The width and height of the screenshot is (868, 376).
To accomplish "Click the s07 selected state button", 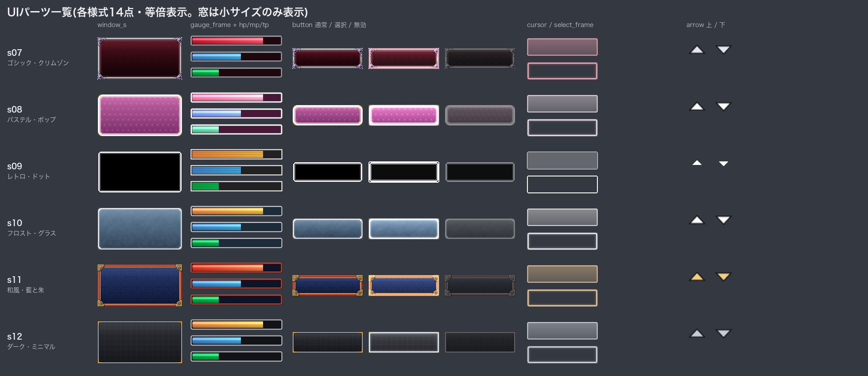I will [x=404, y=59].
